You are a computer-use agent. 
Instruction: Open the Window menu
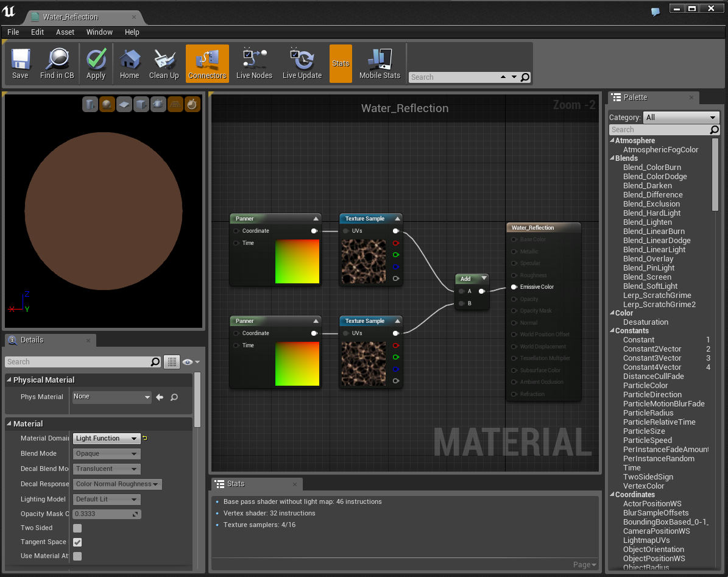99,32
